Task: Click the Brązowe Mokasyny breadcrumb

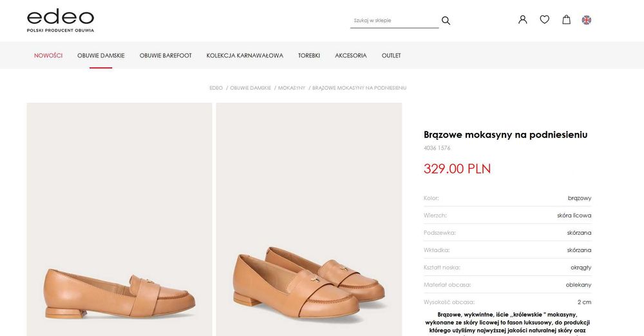Action: (359, 88)
